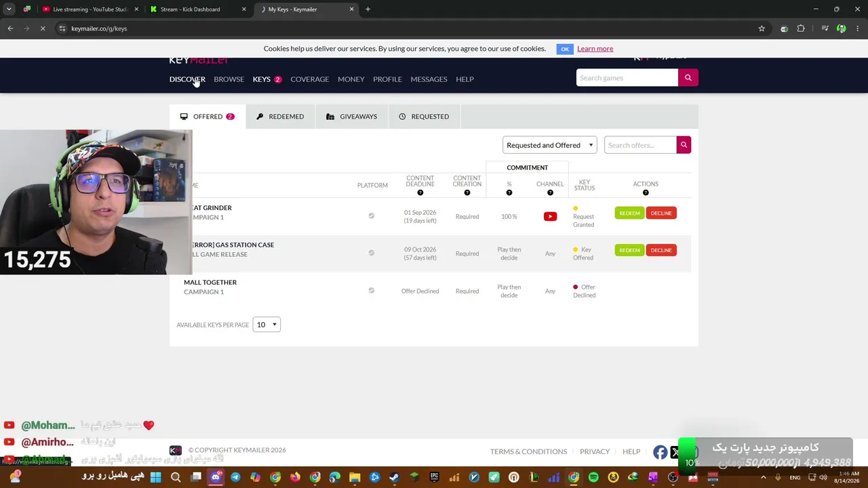Switch to the Giveaways tab
Image resolution: width=868 pixels, height=488 pixels.
tap(351, 117)
